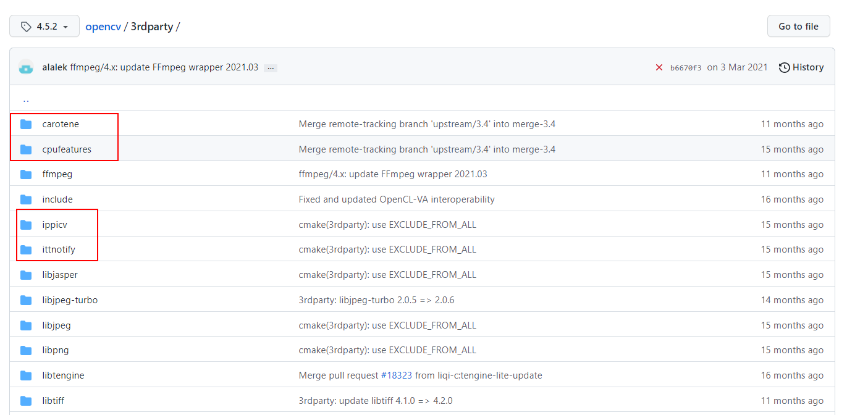Viewport: 868px width, 415px height.
Task: Open libjpeg row's EXCLUDE_FROM_ALL commit message
Action: (387, 325)
